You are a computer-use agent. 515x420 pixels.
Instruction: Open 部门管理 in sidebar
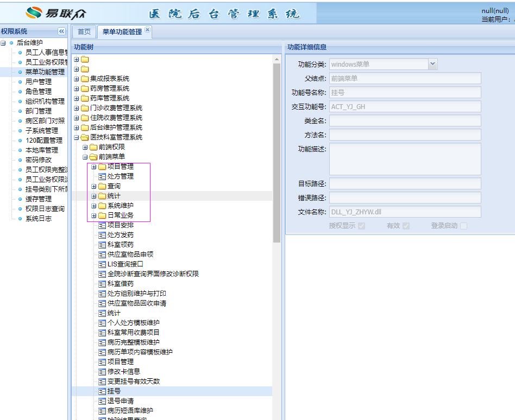39,111
